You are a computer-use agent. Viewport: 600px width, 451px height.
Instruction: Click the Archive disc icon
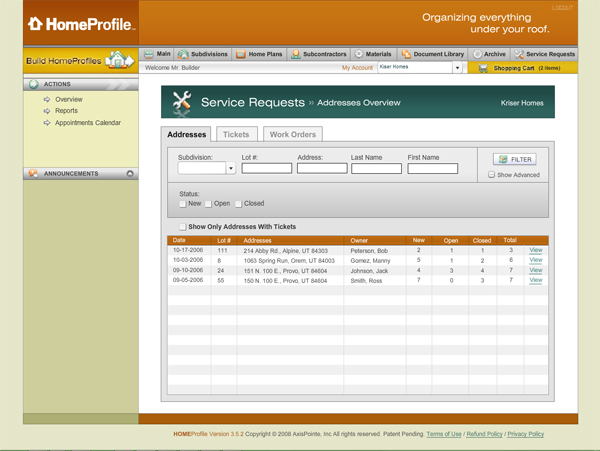[x=477, y=54]
